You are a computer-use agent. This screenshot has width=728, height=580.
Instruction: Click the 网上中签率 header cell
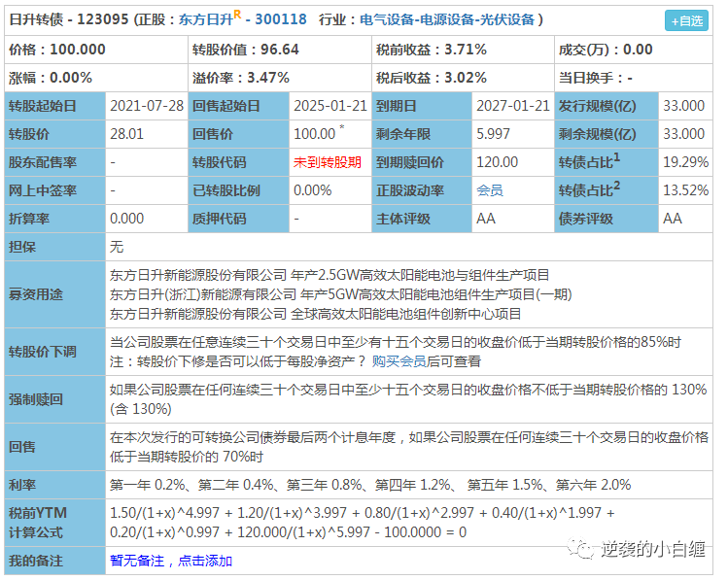(54, 190)
